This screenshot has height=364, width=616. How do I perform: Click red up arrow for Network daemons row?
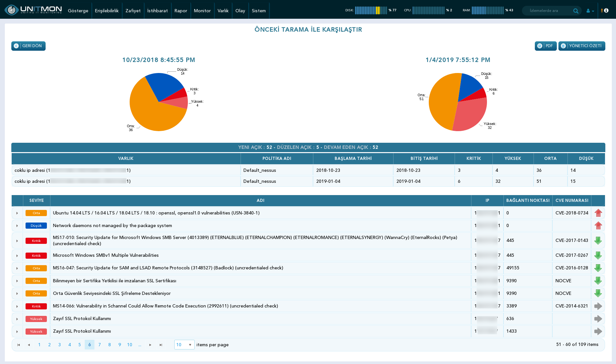(598, 225)
